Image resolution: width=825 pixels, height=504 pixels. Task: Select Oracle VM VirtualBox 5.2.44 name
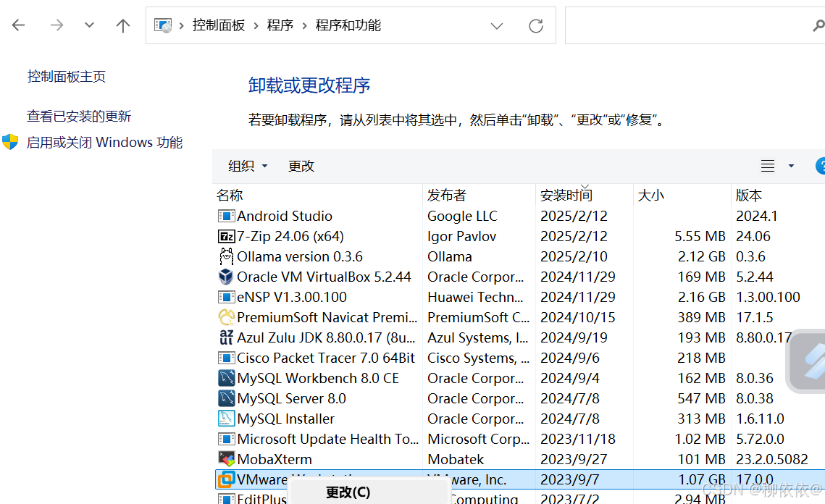pyautogui.click(x=324, y=277)
